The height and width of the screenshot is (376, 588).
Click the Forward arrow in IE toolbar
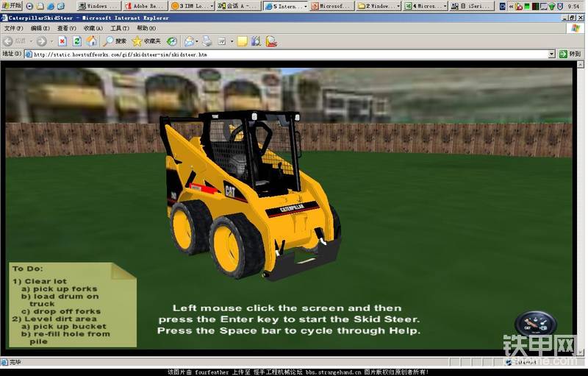tap(42, 41)
